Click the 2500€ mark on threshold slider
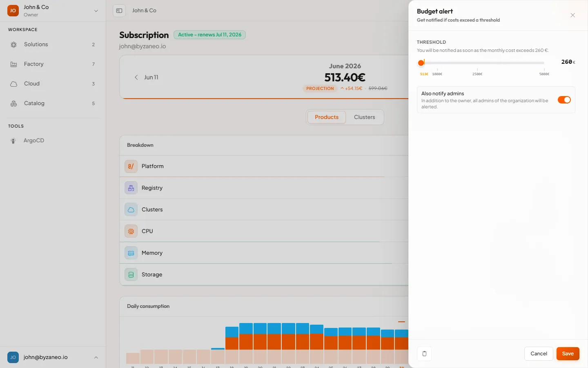588x368 pixels. pyautogui.click(x=477, y=74)
